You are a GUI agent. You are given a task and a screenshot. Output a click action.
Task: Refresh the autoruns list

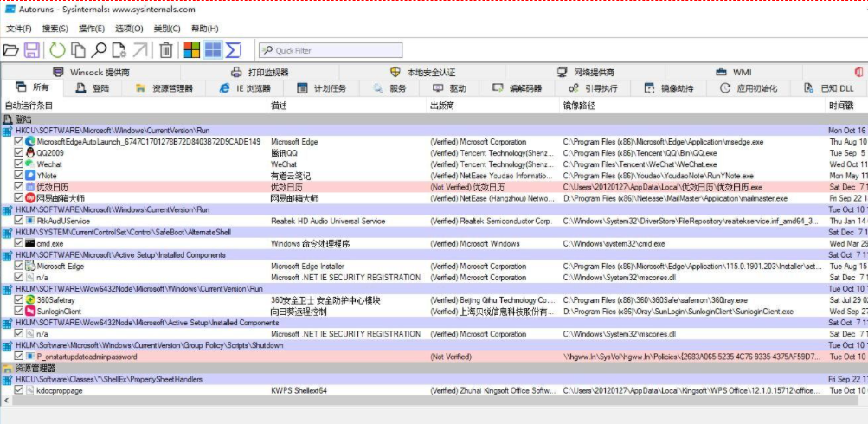point(57,50)
